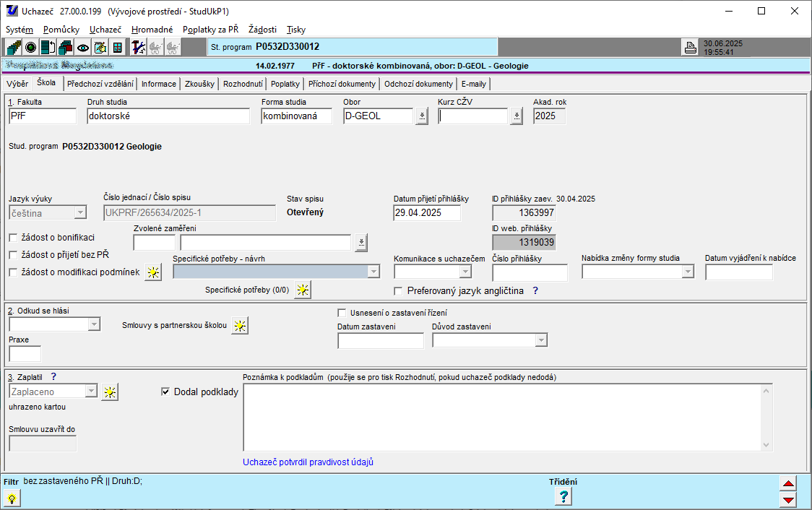Click the lookup button next to Obor field
Image resolution: width=812 pixels, height=510 pixels.
pos(422,116)
